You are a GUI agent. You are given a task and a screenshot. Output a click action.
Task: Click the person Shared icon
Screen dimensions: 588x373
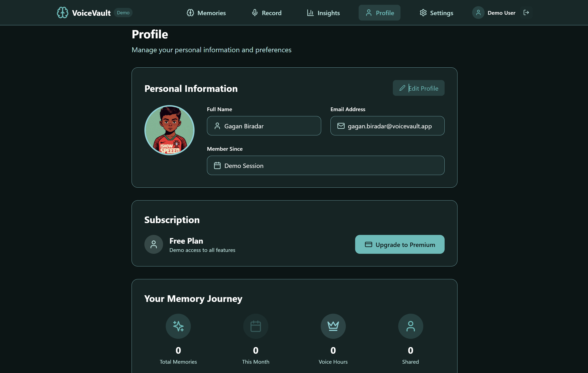pos(410,326)
